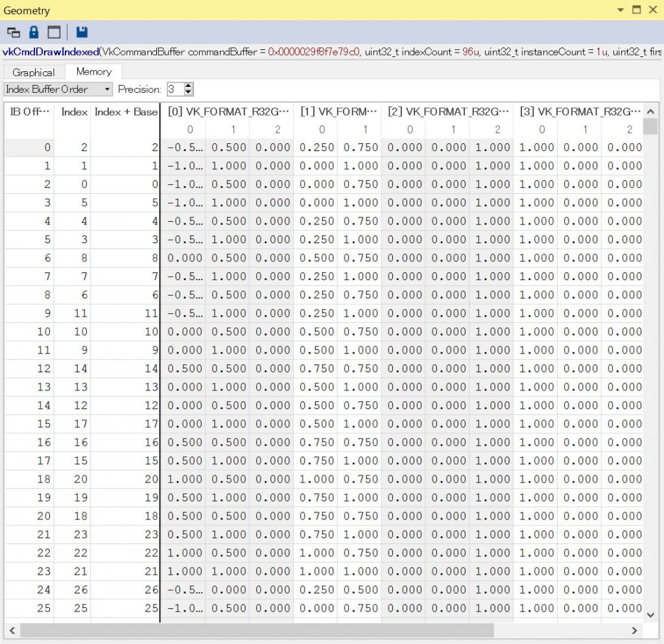664x644 pixels.
Task: Click the tile windows toolbar icon
Action: [x=14, y=32]
